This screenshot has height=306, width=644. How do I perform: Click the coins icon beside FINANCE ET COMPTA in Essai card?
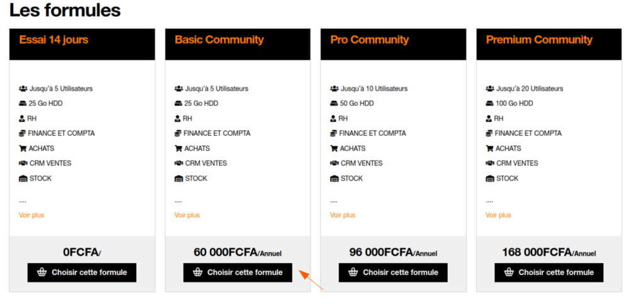coord(23,133)
